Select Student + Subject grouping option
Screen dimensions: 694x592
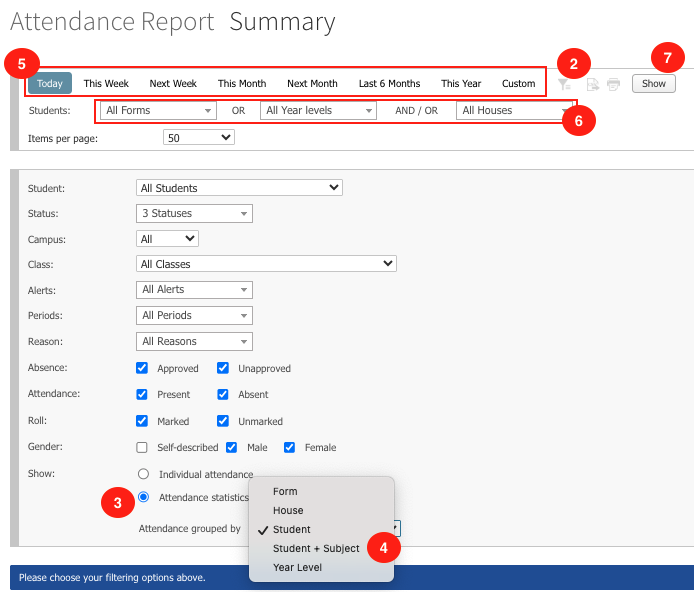click(316, 548)
